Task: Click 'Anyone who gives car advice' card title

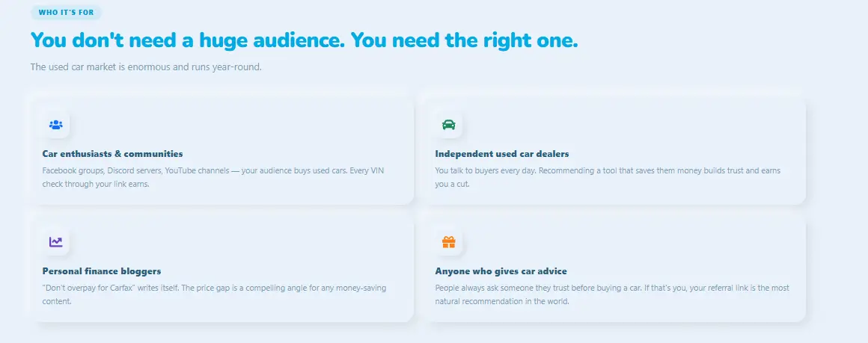Action: pos(501,271)
